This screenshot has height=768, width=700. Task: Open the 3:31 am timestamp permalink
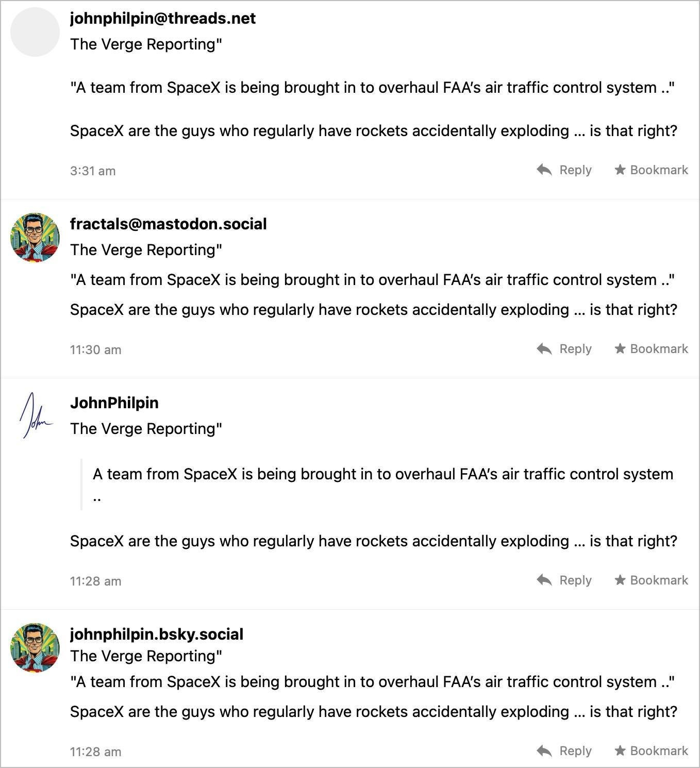93,171
